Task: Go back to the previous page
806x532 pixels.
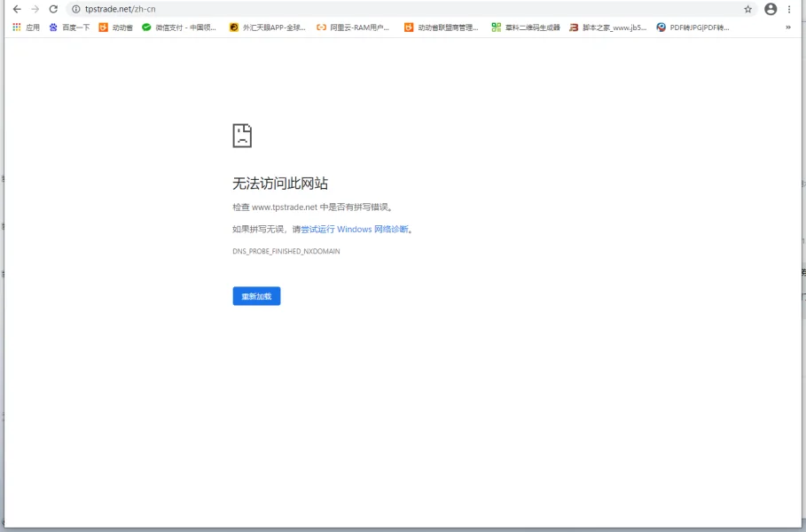Action: tap(17, 9)
